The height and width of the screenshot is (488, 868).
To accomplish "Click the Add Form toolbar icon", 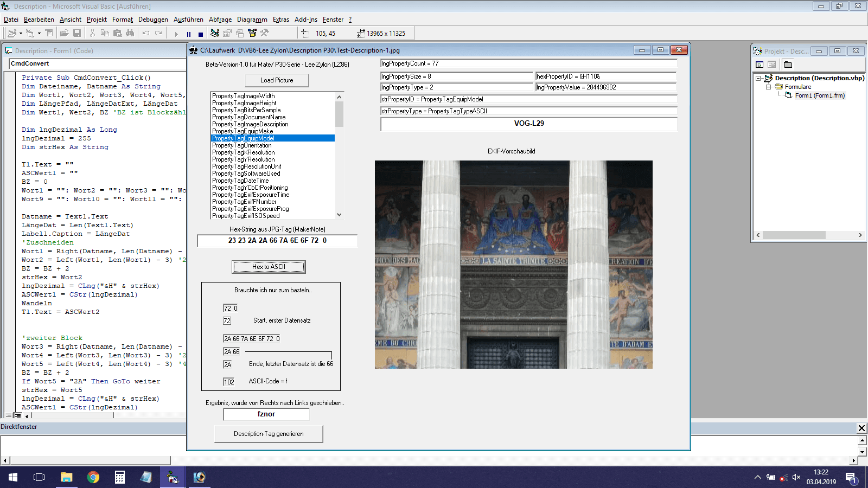I will pyautogui.click(x=30, y=33).
